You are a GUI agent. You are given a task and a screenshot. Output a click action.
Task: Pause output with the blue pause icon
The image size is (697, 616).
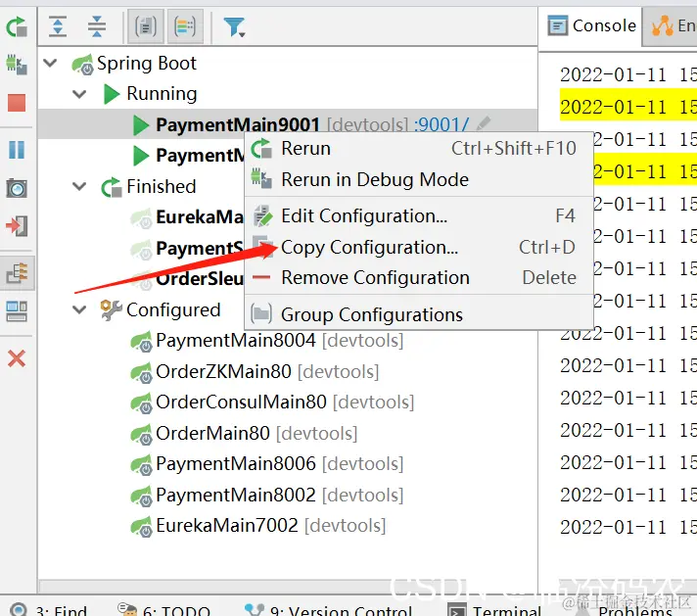point(17,150)
